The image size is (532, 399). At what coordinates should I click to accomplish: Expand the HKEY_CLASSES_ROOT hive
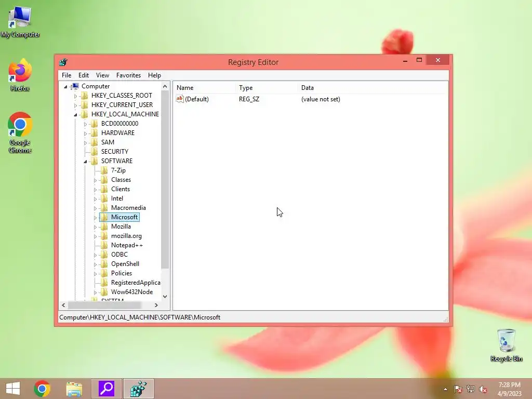point(75,96)
